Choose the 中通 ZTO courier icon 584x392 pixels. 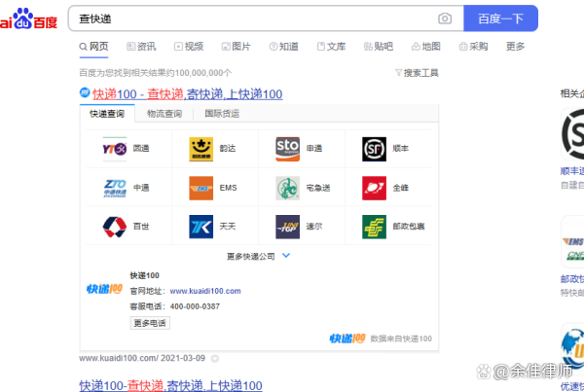[114, 188]
